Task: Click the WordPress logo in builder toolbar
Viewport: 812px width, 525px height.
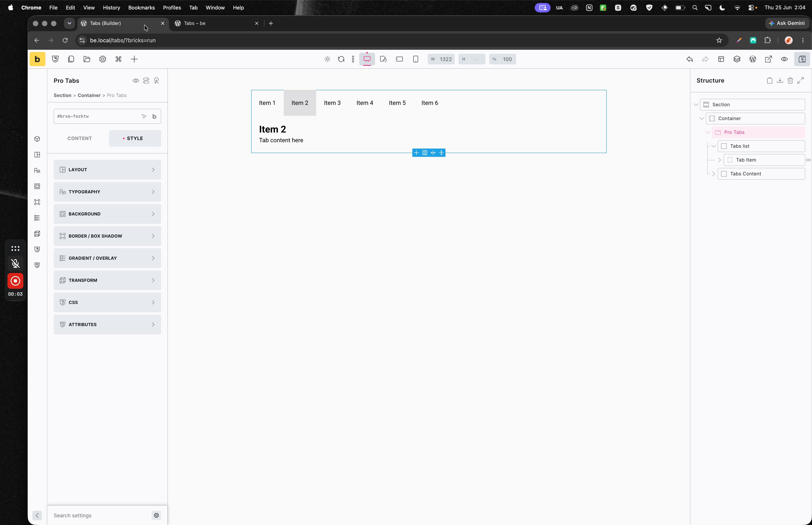Action: [x=753, y=59]
